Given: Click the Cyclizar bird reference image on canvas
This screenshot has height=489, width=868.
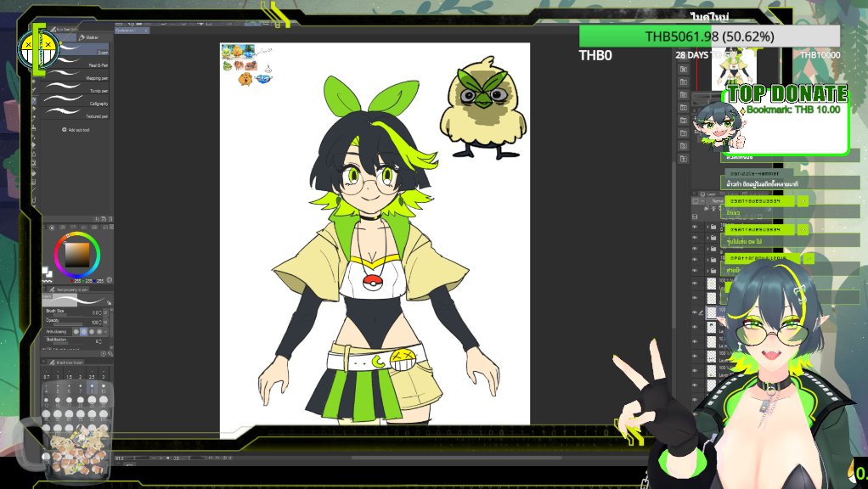Looking at the screenshot, I should 482,108.
